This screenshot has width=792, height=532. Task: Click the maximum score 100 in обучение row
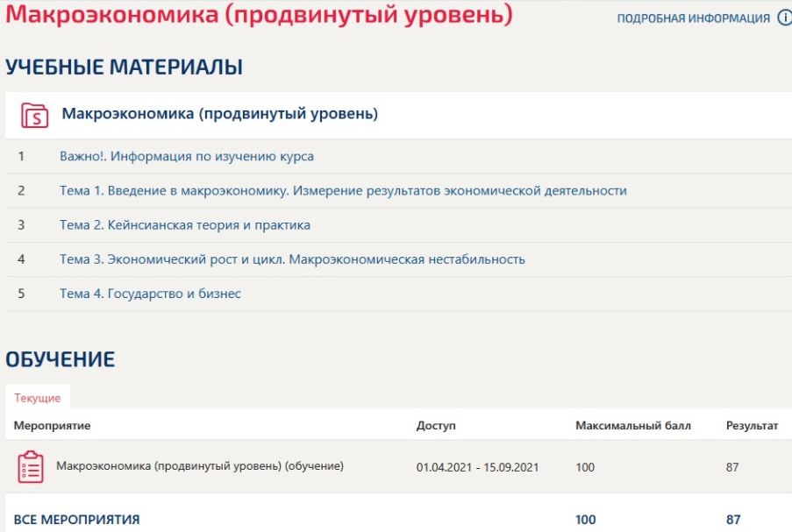click(x=585, y=467)
